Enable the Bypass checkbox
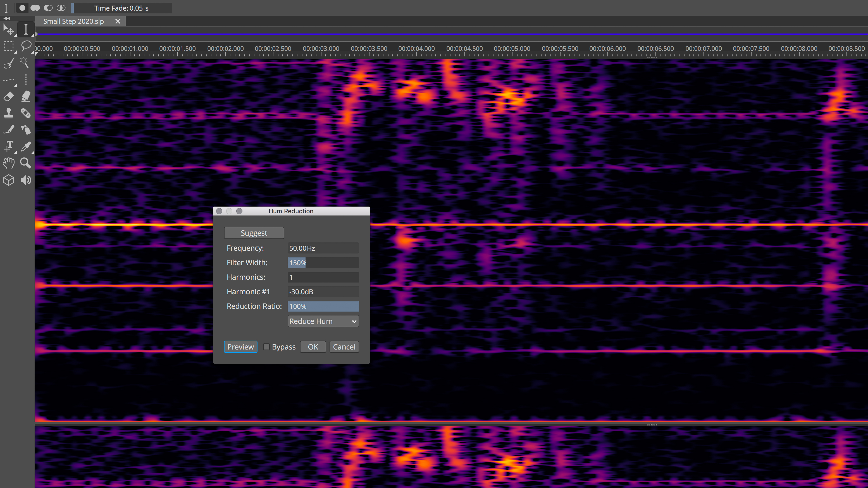 [266, 346]
